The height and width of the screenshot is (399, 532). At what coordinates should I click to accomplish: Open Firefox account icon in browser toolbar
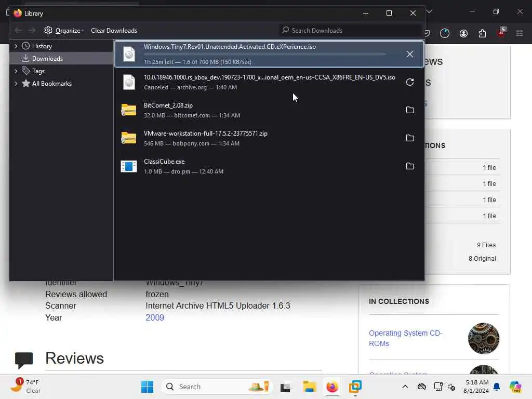pyautogui.click(x=463, y=33)
